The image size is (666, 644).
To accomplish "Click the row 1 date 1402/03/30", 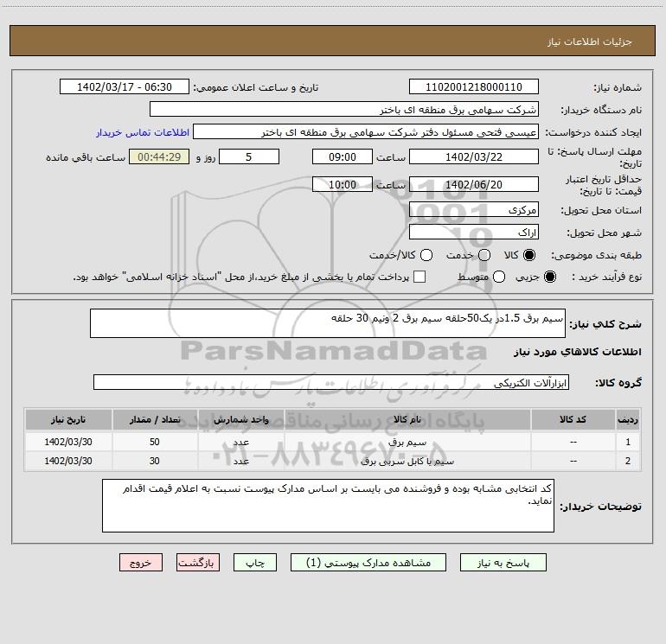I will click(68, 442).
